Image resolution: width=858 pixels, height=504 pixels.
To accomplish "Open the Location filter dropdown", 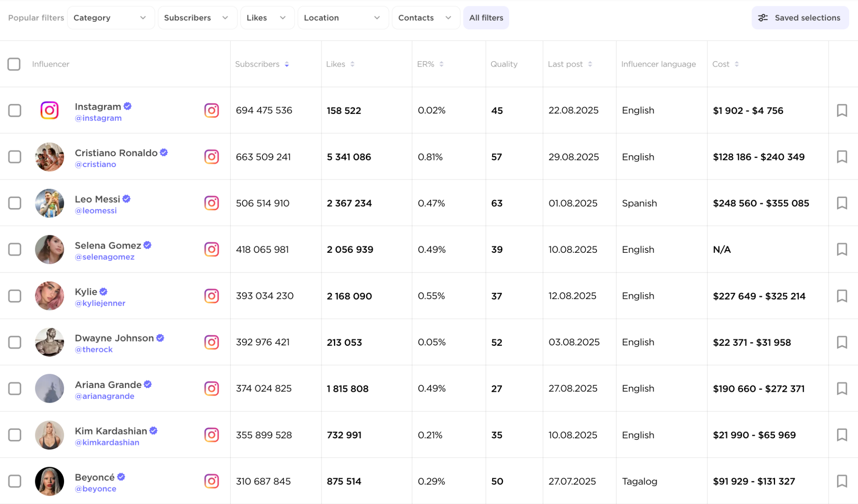I will (343, 18).
